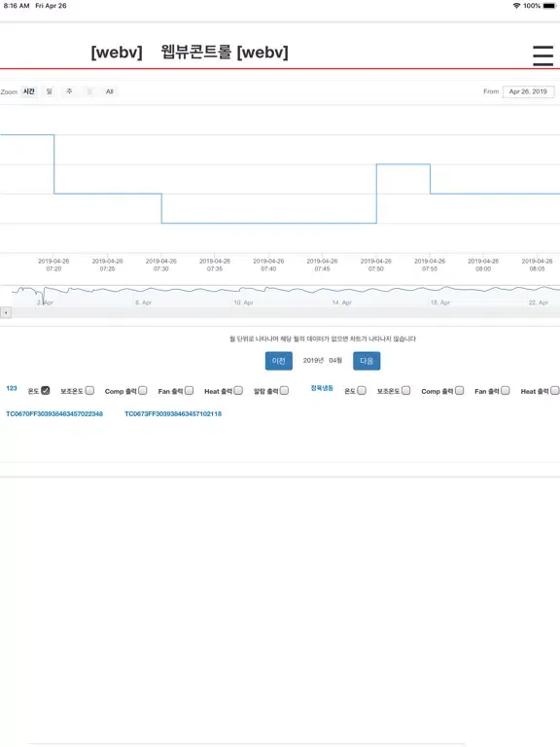The height and width of the screenshot is (747, 560).
Task: Click the 2019년 04월 month label
Action: (x=323, y=361)
